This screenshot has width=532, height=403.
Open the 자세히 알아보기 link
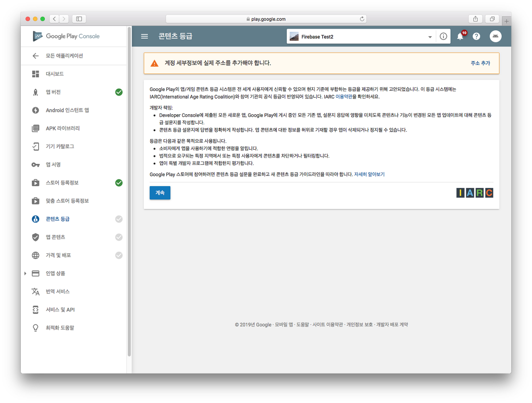point(369,174)
